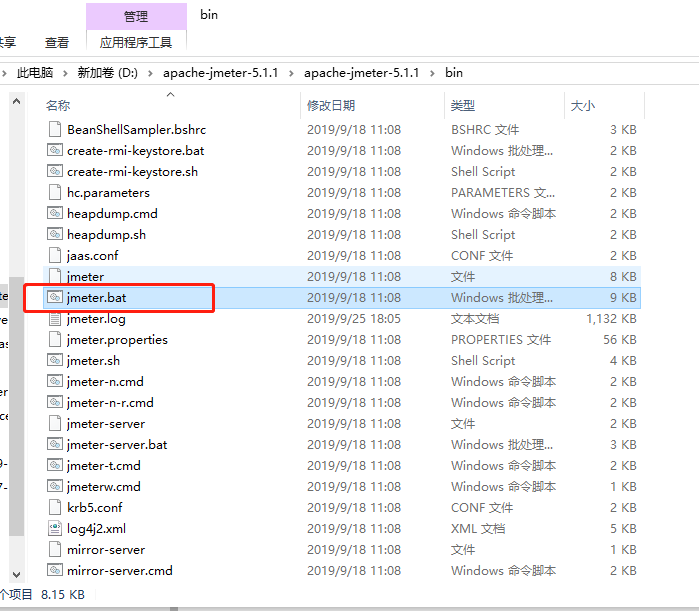Image resolution: width=699 pixels, height=611 pixels.
Task: Click the jmeter-server.bat file icon
Action: (x=55, y=444)
